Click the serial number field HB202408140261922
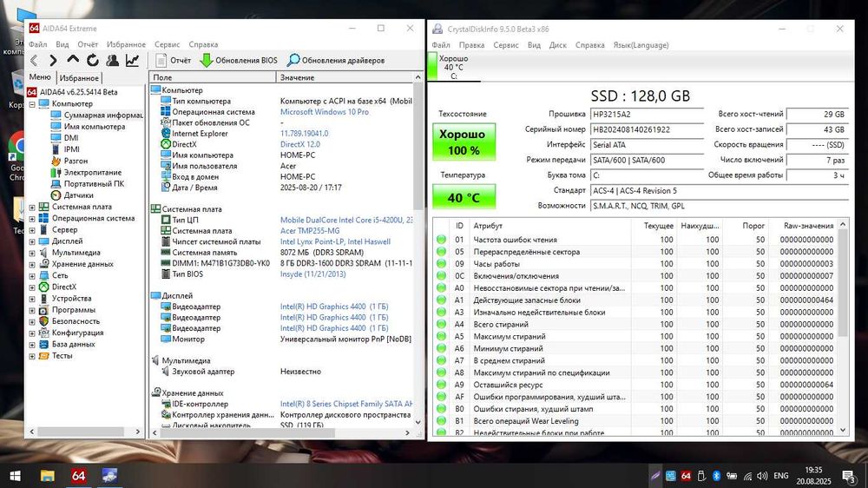 (x=647, y=129)
